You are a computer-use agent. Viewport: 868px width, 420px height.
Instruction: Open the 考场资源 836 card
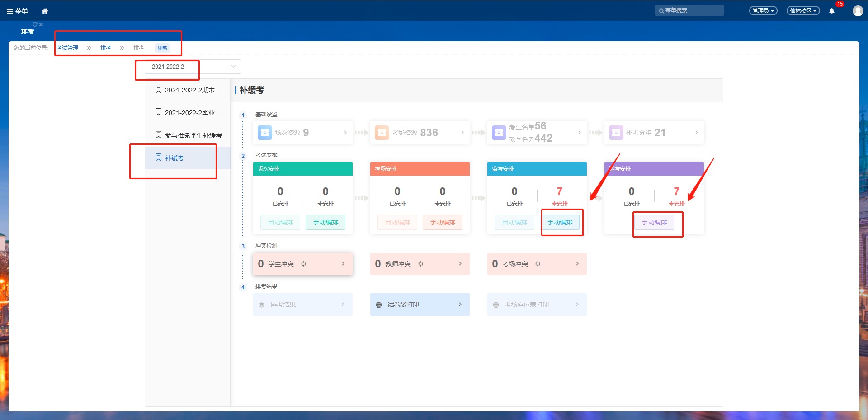(420, 133)
